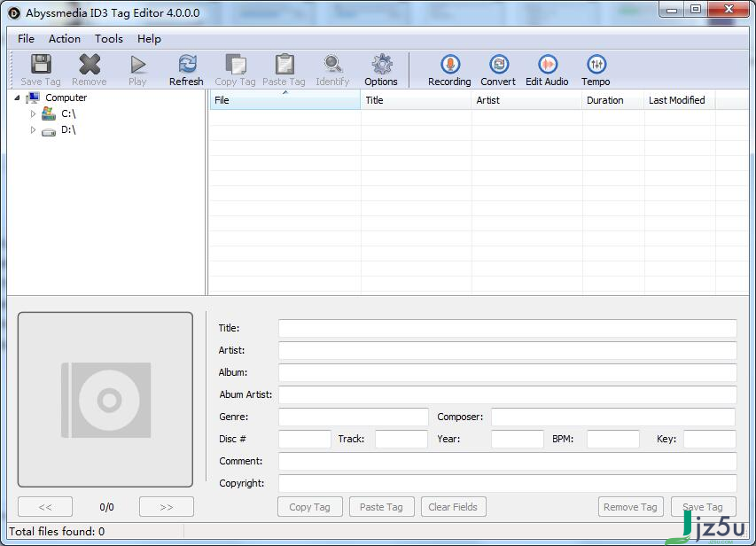Viewport: 756px width, 546px height.
Task: Collapse the Computer tree node
Action: click(x=18, y=97)
